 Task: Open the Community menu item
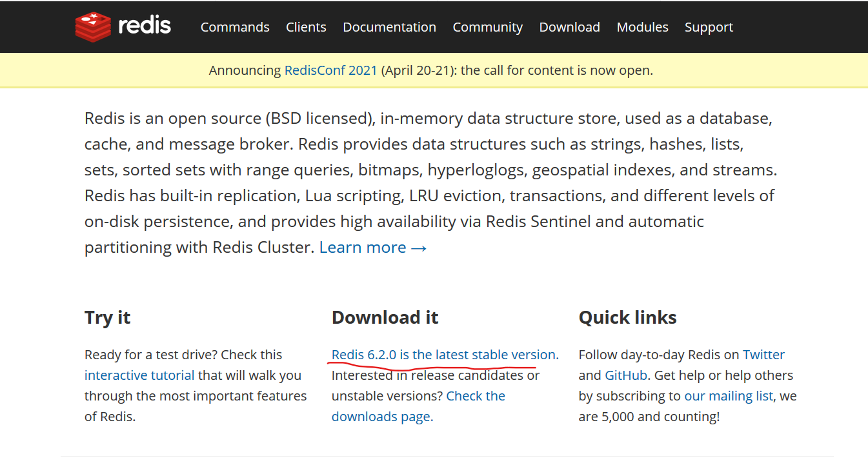click(487, 27)
